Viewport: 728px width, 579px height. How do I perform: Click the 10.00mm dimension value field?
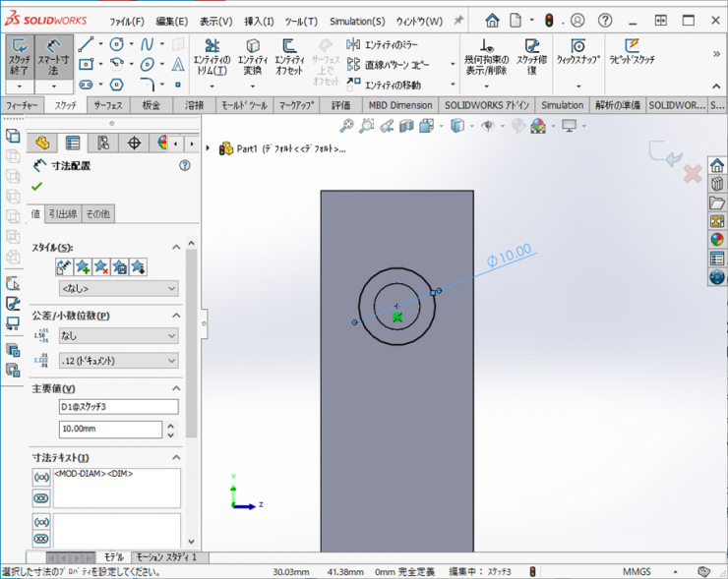[109, 430]
